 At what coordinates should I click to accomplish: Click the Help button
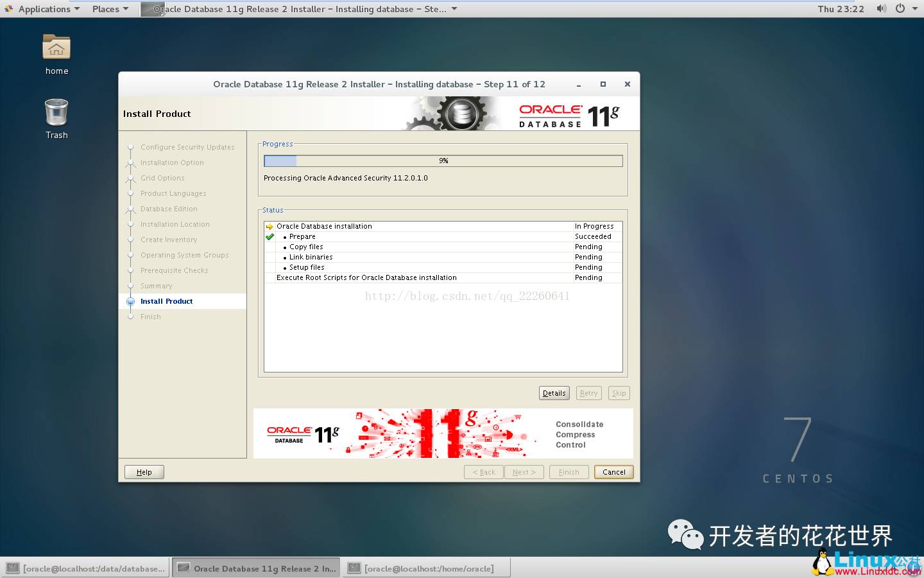(x=144, y=472)
